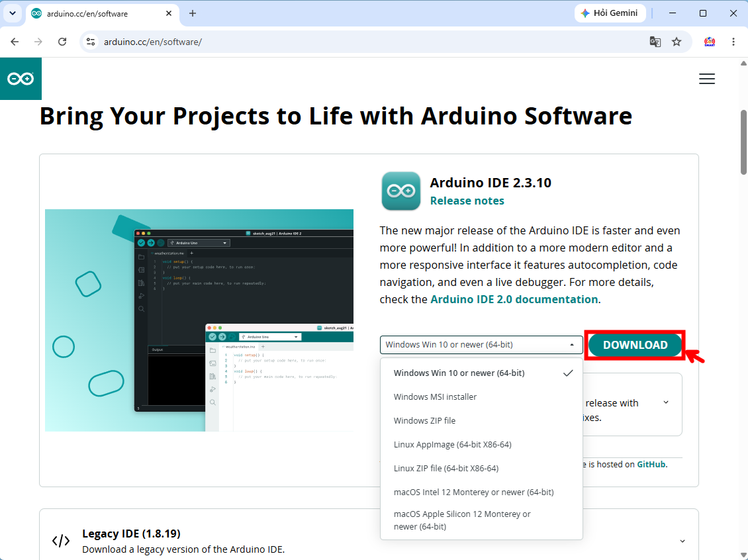The height and width of the screenshot is (560, 748).
Task: Go back to the previous page
Action: 15,42
